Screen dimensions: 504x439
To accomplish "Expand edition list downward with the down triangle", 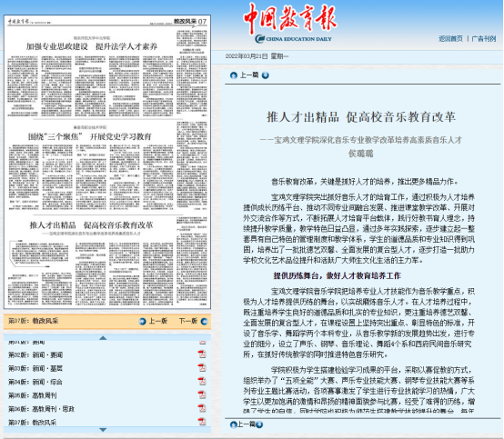I will (103, 430).
